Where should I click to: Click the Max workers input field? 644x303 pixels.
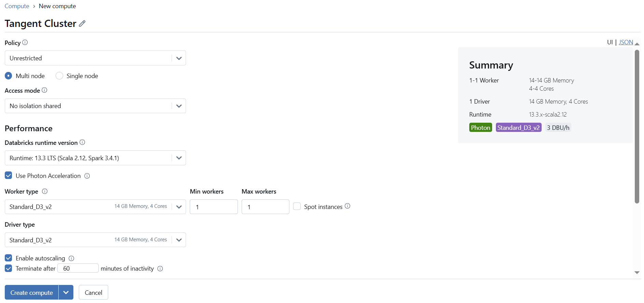coord(265,207)
